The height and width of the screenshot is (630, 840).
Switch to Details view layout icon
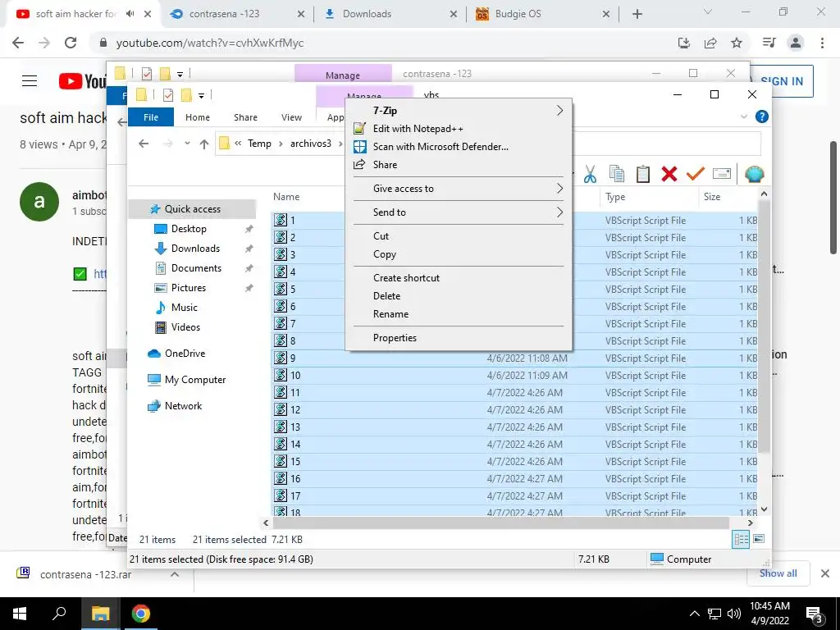pos(741,540)
